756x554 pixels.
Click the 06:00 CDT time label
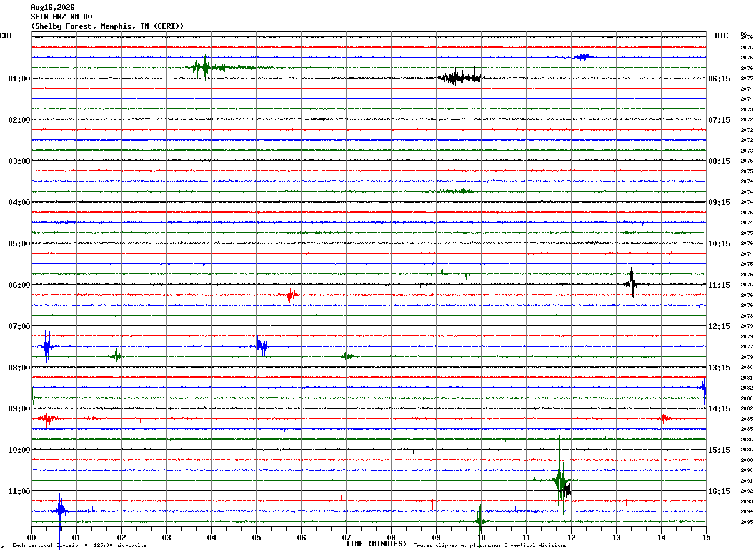pyautogui.click(x=19, y=285)
